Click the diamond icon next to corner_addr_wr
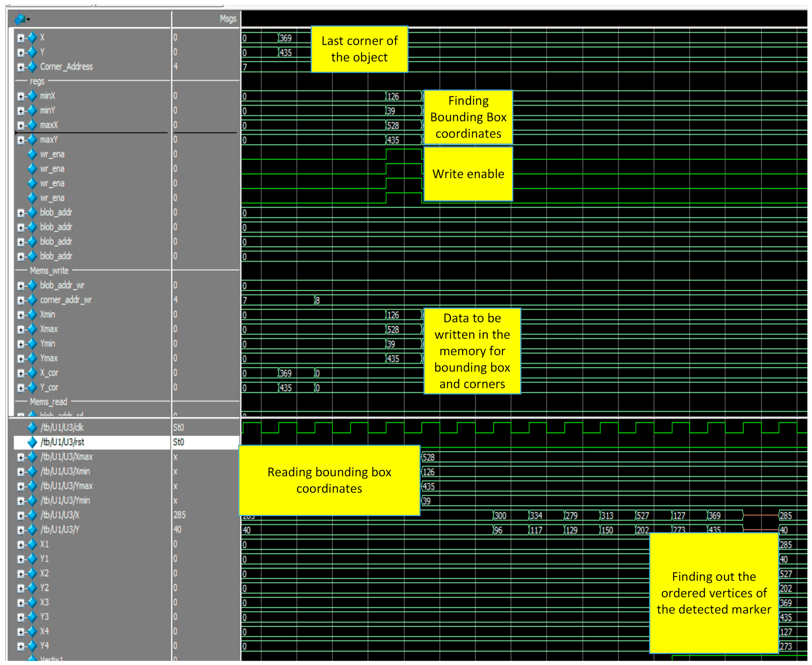812x665 pixels. click(33, 300)
